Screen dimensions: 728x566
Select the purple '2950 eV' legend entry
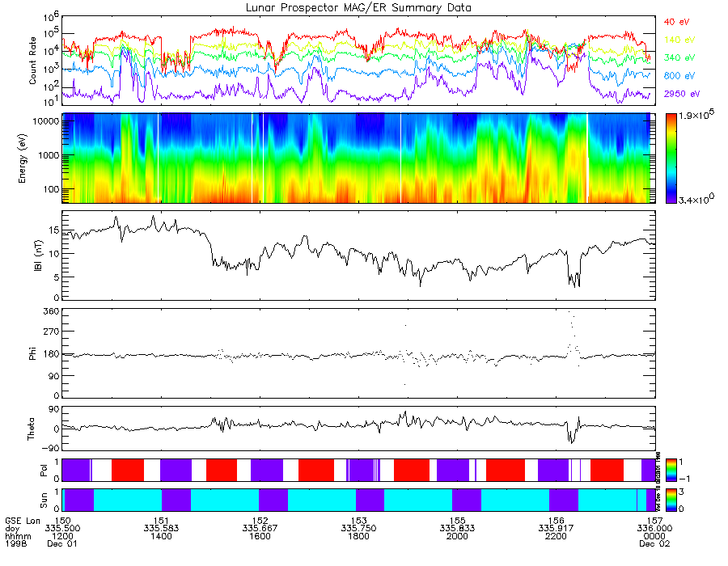[x=682, y=94]
